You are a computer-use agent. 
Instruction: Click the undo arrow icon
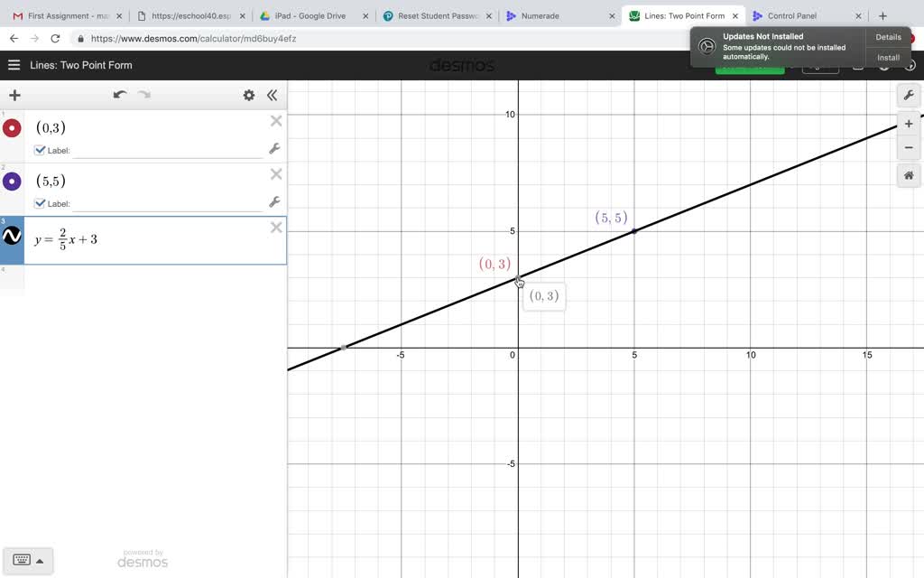(120, 94)
